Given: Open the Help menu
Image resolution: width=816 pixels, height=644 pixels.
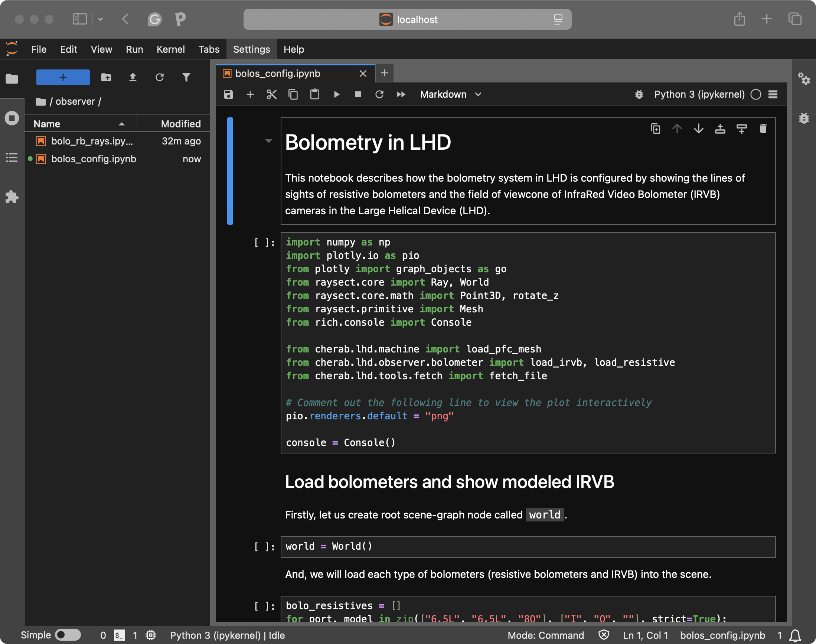Looking at the screenshot, I should pyautogui.click(x=294, y=49).
